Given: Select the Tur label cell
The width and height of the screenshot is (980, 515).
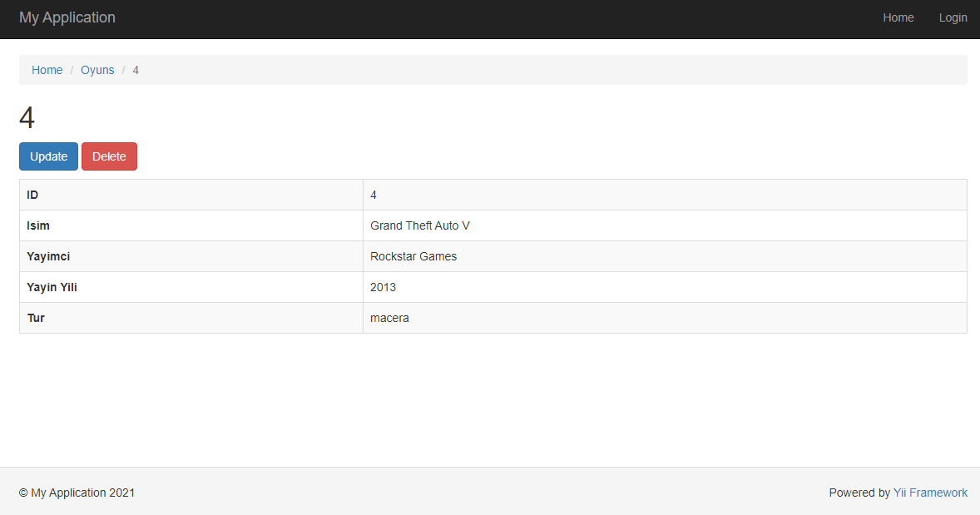Looking at the screenshot, I should click(191, 318).
